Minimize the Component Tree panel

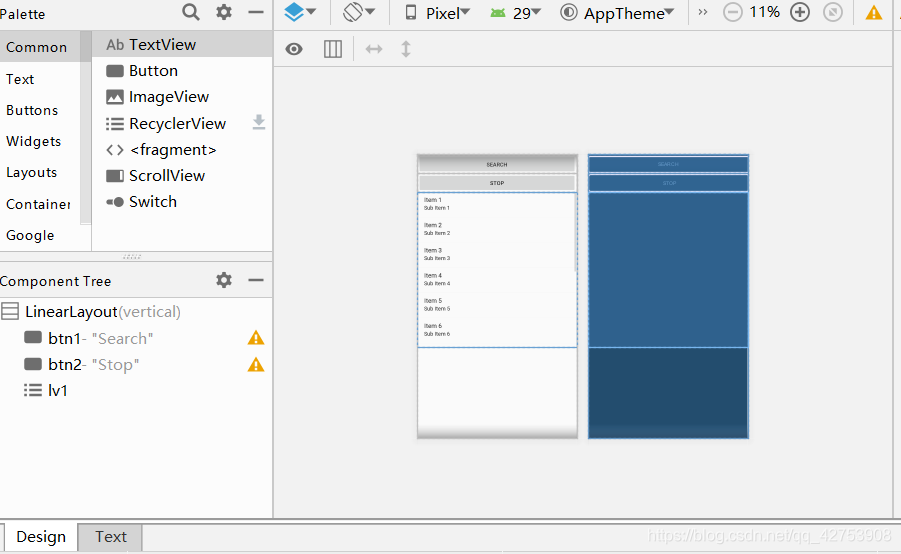pyautogui.click(x=256, y=280)
